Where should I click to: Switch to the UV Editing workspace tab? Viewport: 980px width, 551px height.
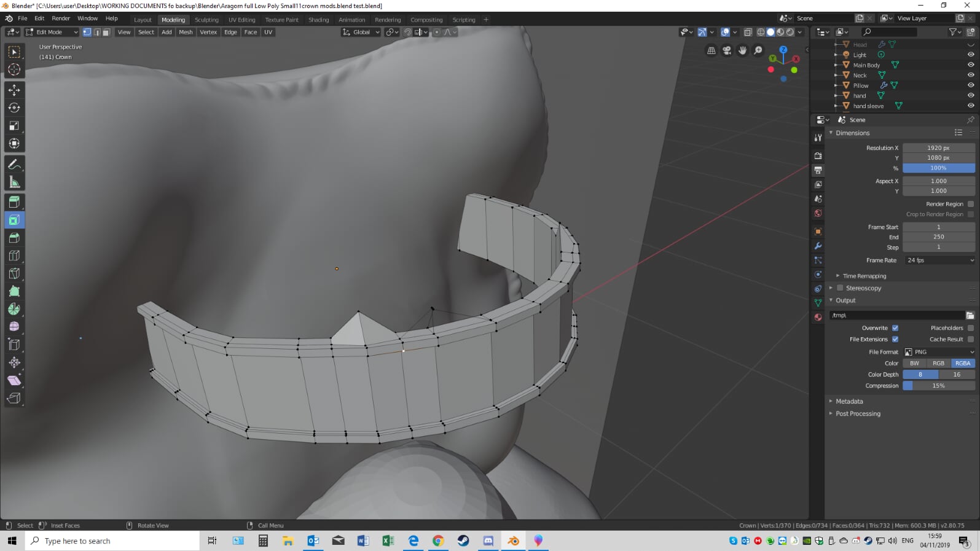242,20
